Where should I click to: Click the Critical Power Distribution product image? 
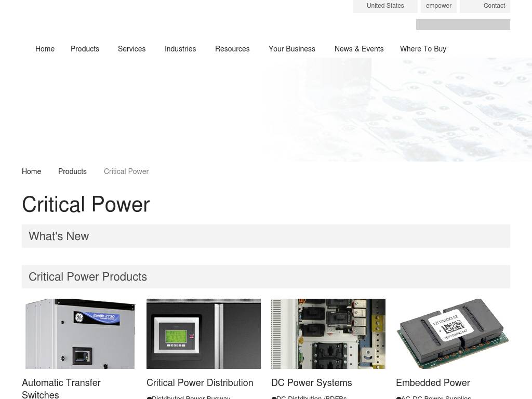(x=204, y=334)
